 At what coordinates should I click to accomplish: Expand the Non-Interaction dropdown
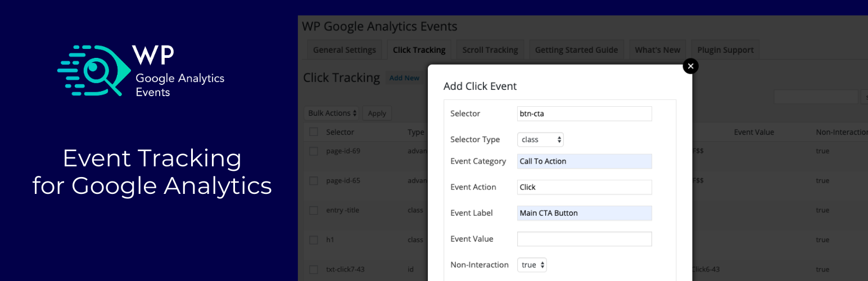532,265
